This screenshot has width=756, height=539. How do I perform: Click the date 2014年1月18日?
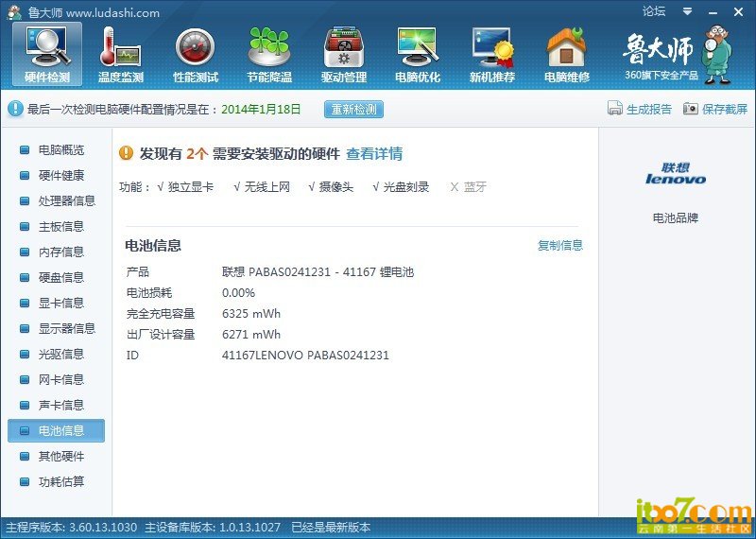(x=261, y=109)
